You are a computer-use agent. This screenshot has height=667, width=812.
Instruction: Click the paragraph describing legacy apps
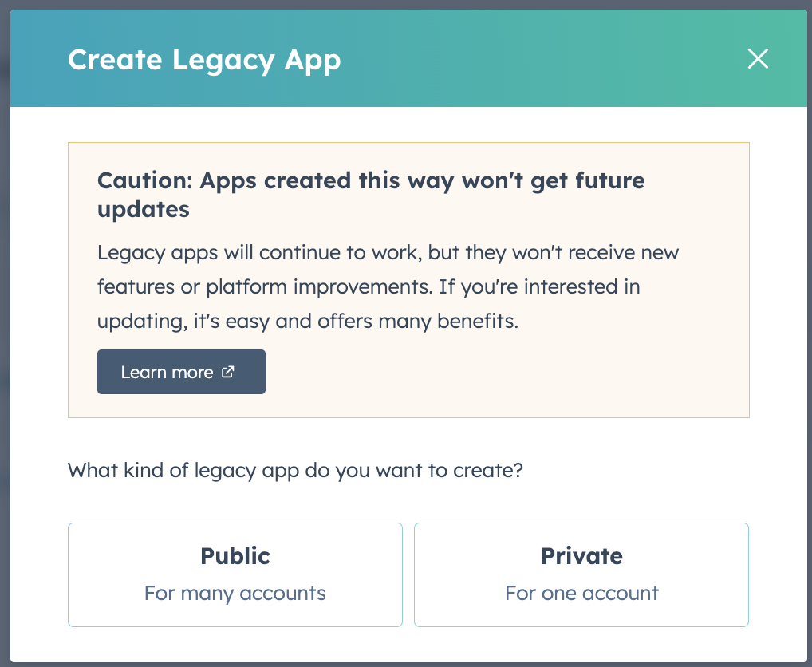[388, 287]
